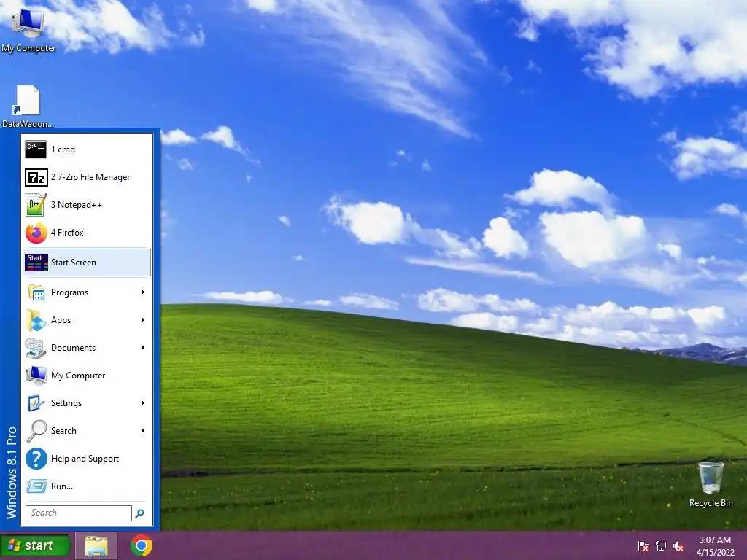Click the "Programs" label
The image size is (747, 560).
click(x=69, y=292)
